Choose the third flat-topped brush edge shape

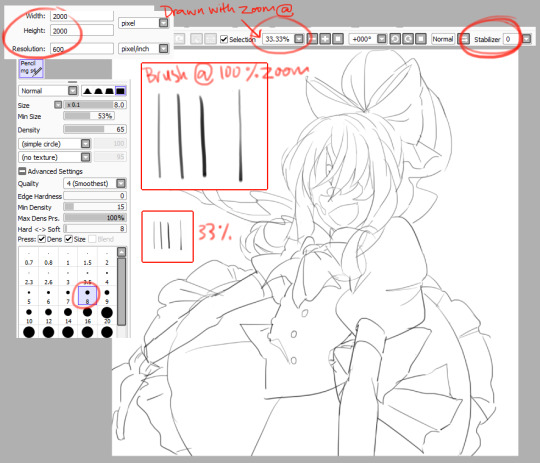109,91
